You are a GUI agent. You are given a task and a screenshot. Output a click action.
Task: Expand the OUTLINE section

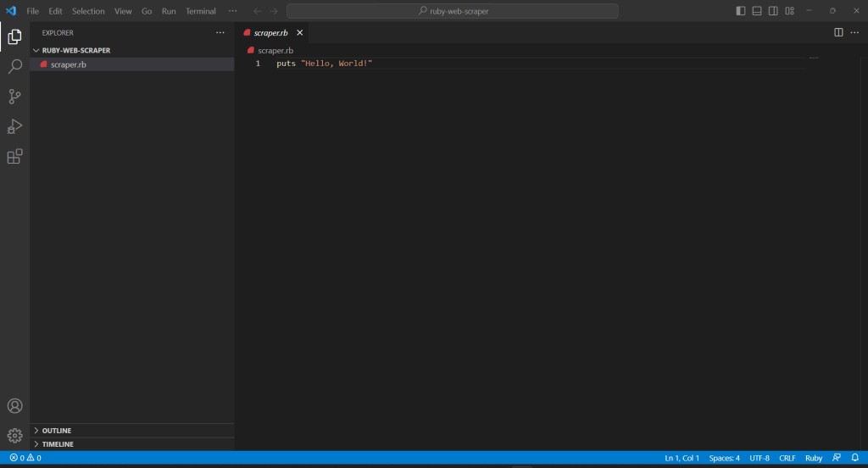[x=57, y=431]
